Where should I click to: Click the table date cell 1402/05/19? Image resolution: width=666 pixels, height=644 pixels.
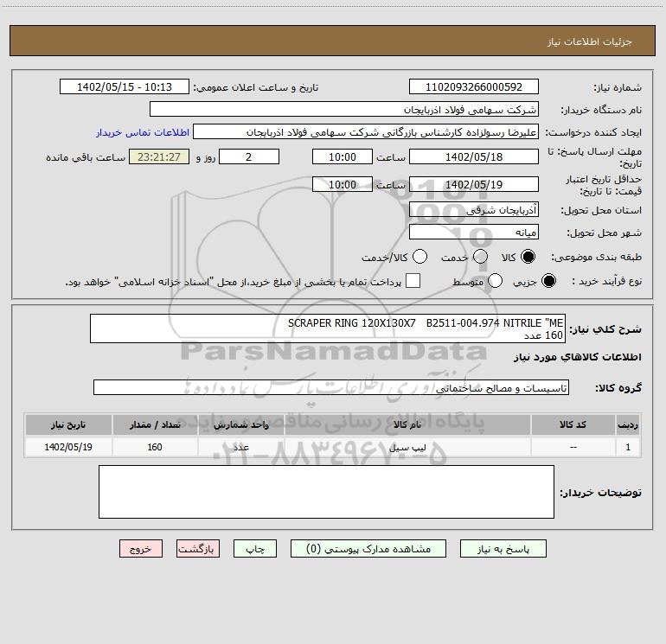(68, 448)
